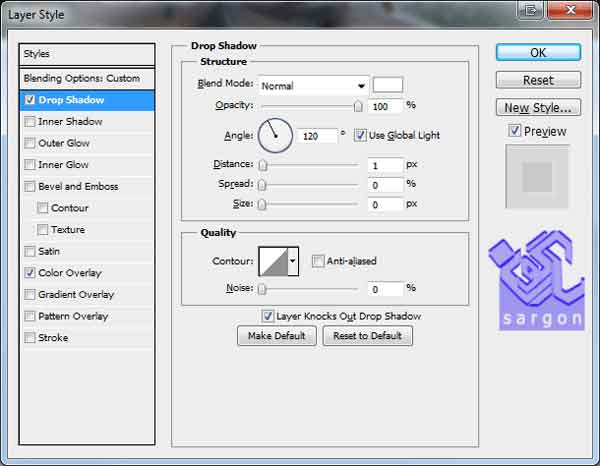Image resolution: width=600 pixels, height=466 pixels.
Task: Click the angle dial wheel
Action: pyautogui.click(x=275, y=134)
